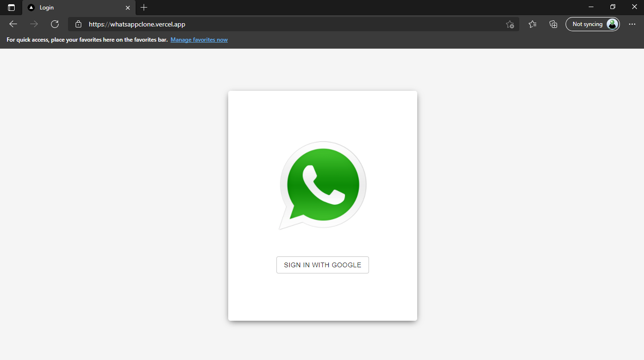Select the Login tab
The width and height of the screenshot is (644, 360).
pyautogui.click(x=79, y=8)
